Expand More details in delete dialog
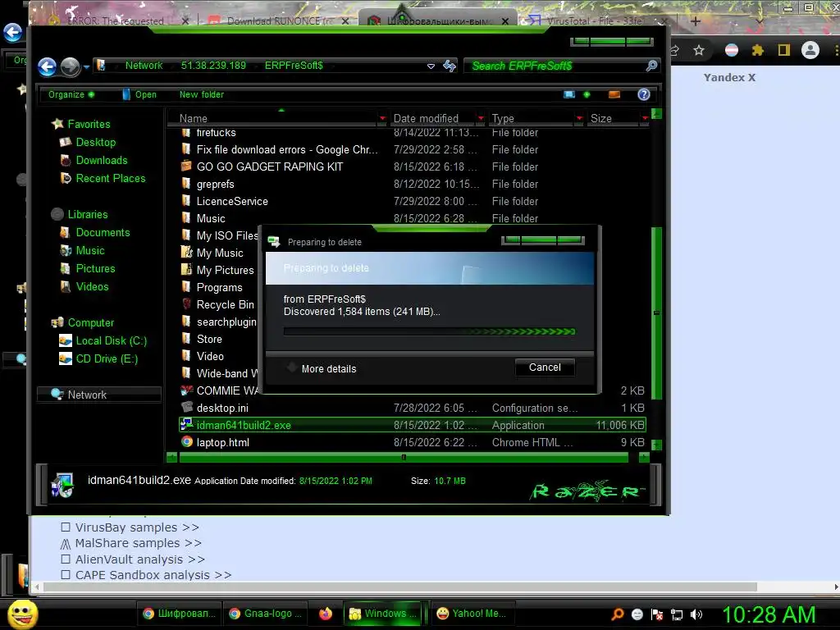The image size is (840, 630). 322,368
